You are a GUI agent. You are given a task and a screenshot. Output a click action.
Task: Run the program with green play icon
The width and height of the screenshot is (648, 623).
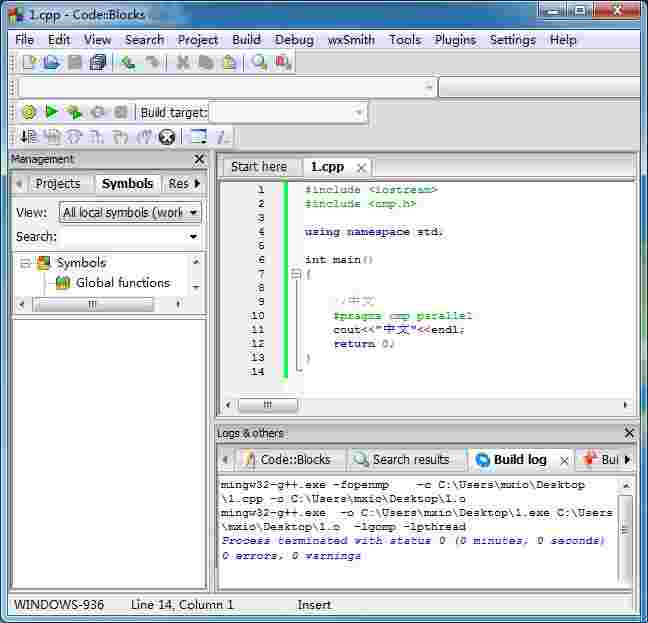(51, 112)
